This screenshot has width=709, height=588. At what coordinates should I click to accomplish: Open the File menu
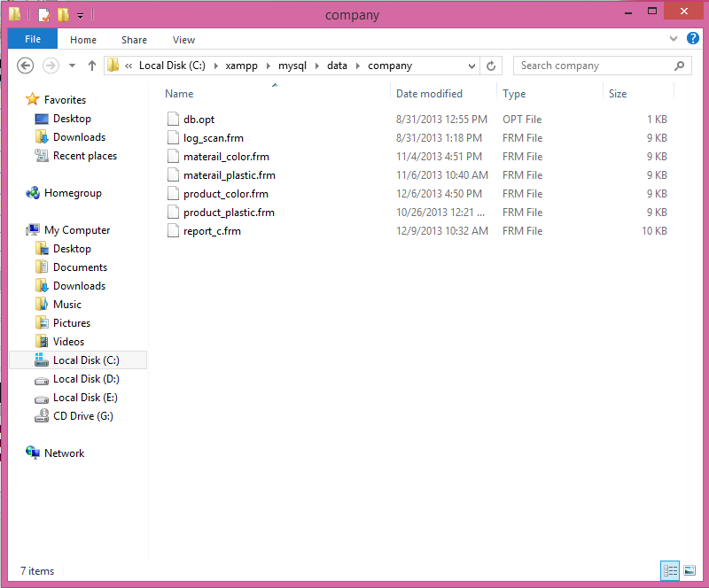(33, 39)
